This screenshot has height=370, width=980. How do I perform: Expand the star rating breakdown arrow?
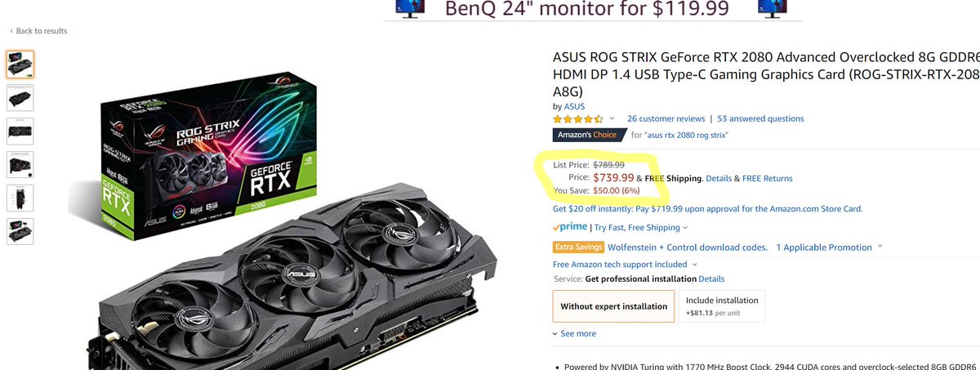[612, 118]
